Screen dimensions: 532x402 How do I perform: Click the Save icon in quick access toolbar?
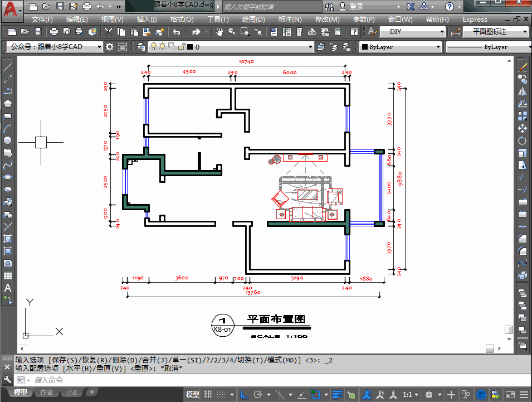(x=60, y=6)
